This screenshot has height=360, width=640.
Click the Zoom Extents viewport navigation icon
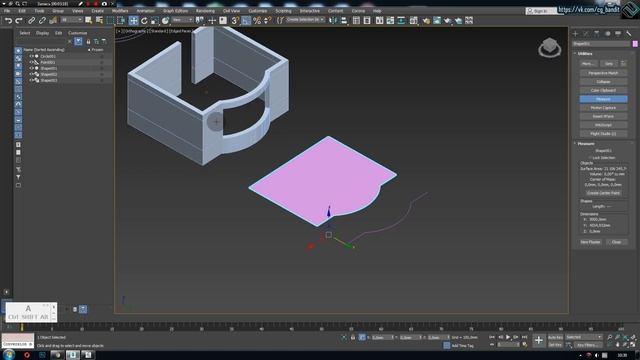(625, 337)
